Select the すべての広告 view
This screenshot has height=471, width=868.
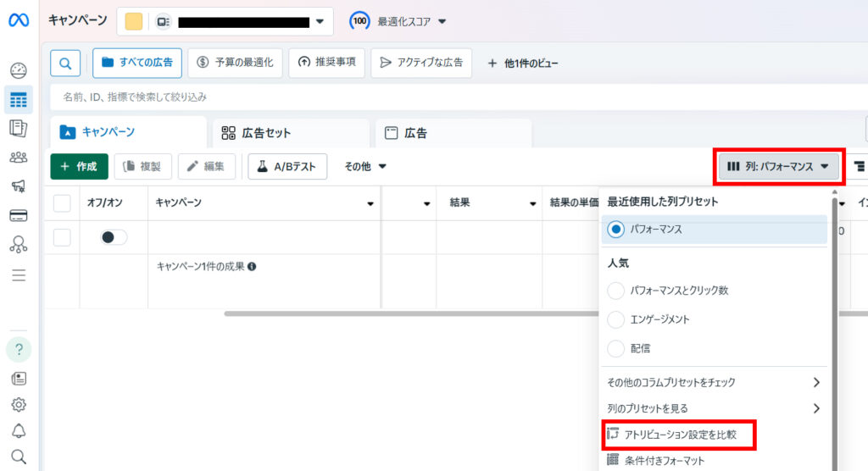pyautogui.click(x=137, y=63)
